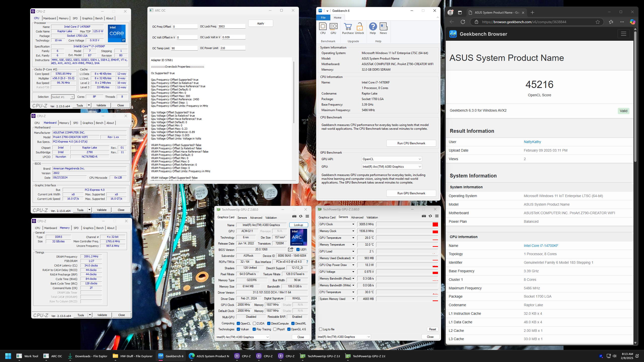
Task: Open Geekbench 6 from taskbar
Action: (x=171, y=356)
